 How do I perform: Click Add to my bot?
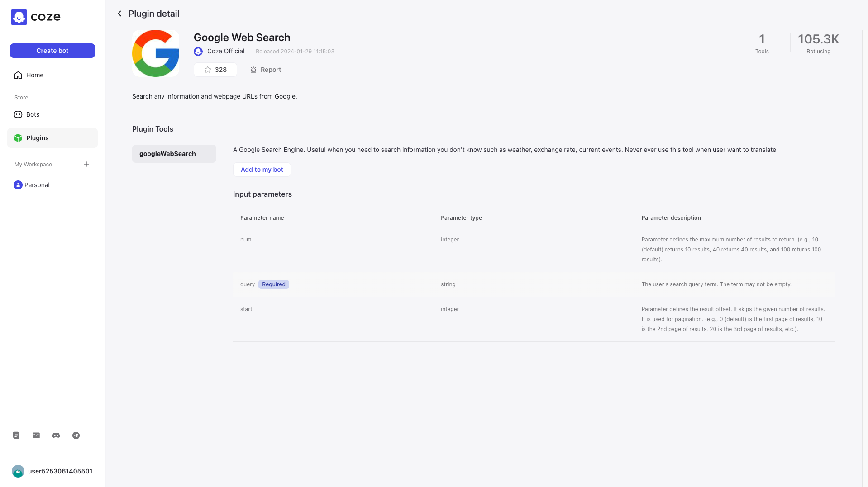pos(262,170)
